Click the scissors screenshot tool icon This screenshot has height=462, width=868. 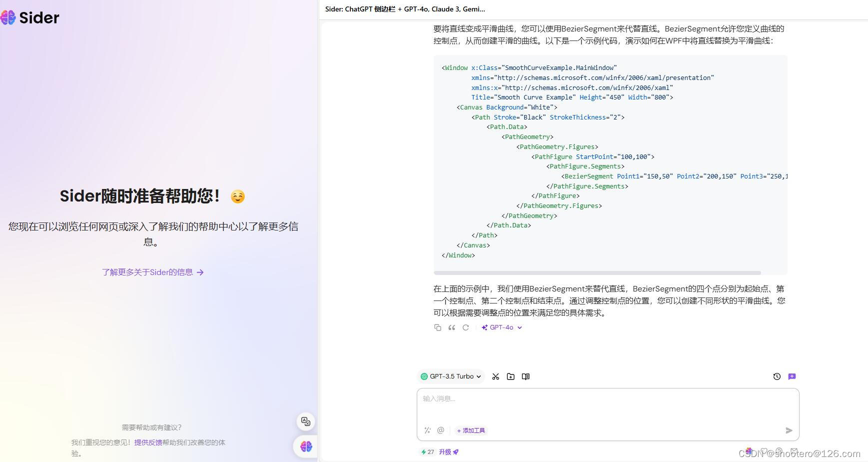pyautogui.click(x=496, y=376)
